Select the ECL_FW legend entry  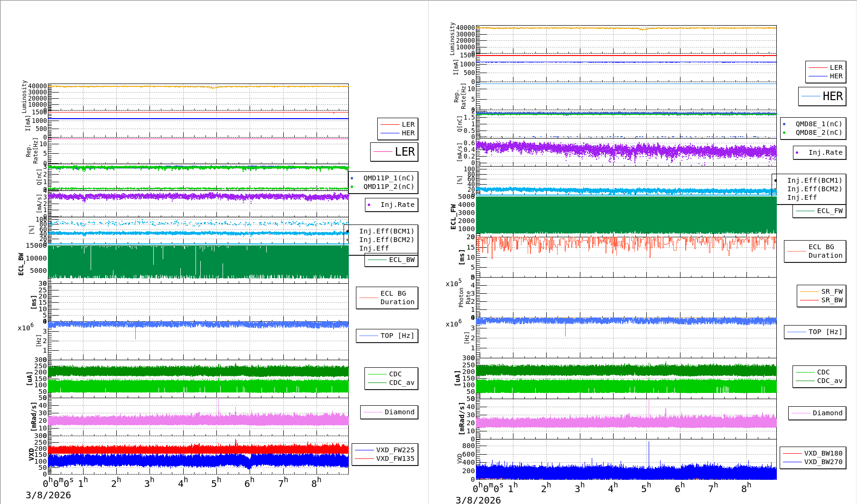tap(829, 211)
